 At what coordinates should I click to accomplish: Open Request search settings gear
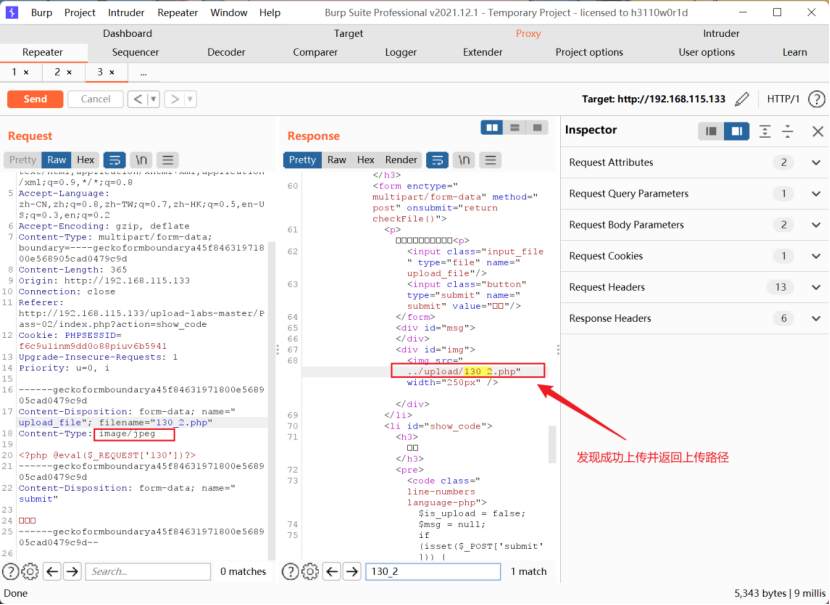coord(30,572)
